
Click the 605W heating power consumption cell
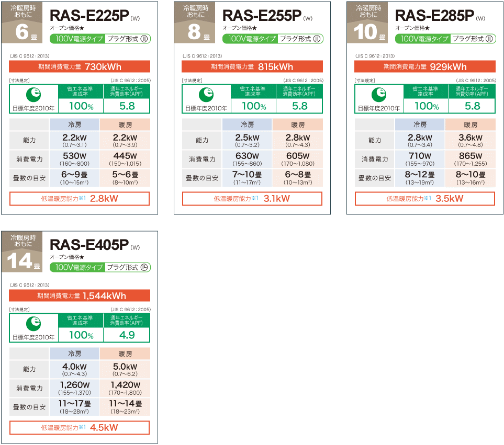coord(298,159)
